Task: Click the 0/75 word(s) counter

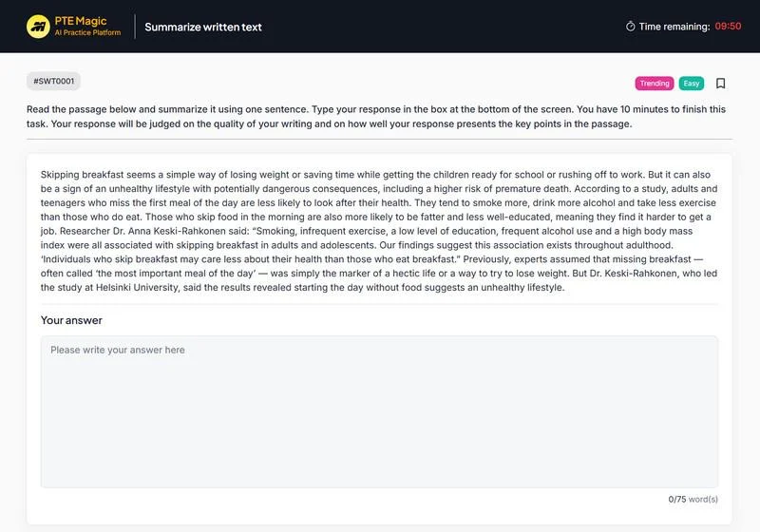Action: pos(693,499)
